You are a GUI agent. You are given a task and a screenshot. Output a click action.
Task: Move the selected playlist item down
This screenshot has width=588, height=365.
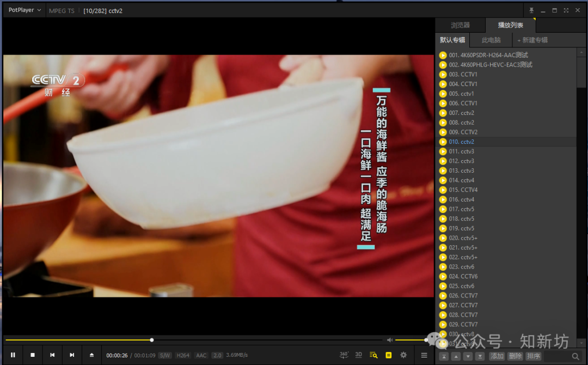pyautogui.click(x=468, y=356)
